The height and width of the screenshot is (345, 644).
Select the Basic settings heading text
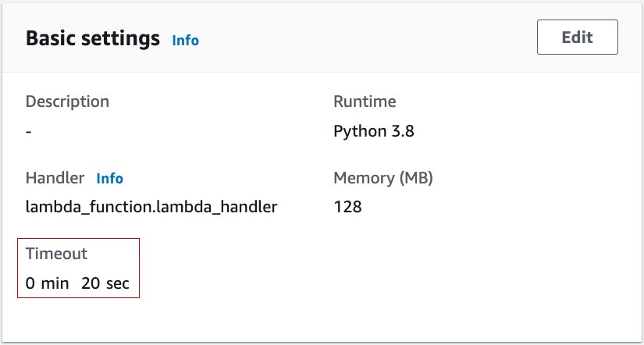tap(93, 38)
